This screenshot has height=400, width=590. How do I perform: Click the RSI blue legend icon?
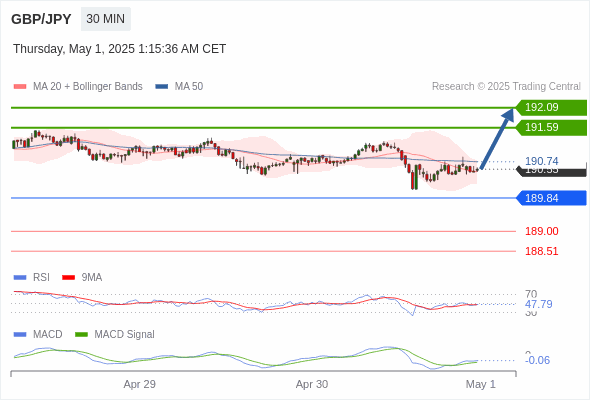pos(20,278)
